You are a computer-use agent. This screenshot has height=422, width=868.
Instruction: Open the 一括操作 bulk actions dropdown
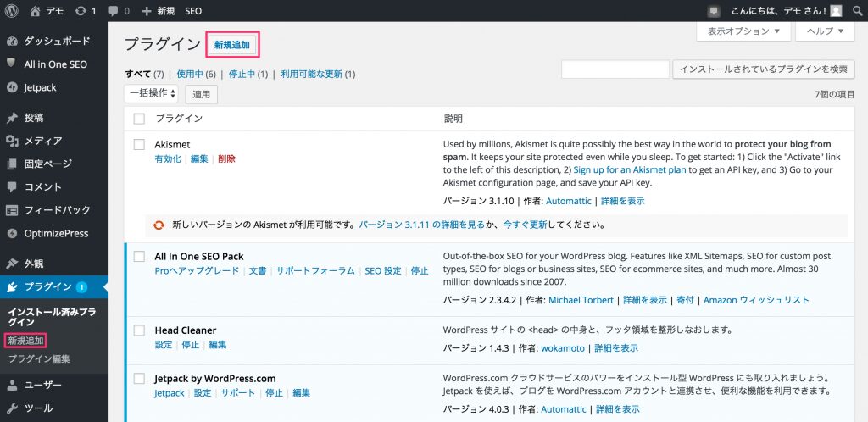(153, 93)
